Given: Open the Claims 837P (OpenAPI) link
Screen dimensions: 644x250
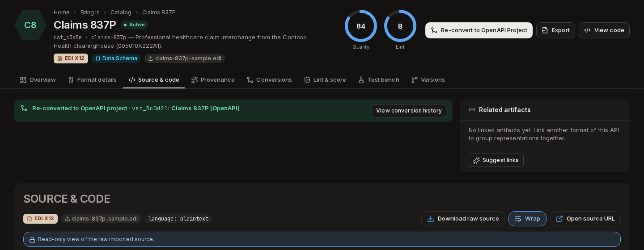Looking at the screenshot, I should [x=205, y=108].
